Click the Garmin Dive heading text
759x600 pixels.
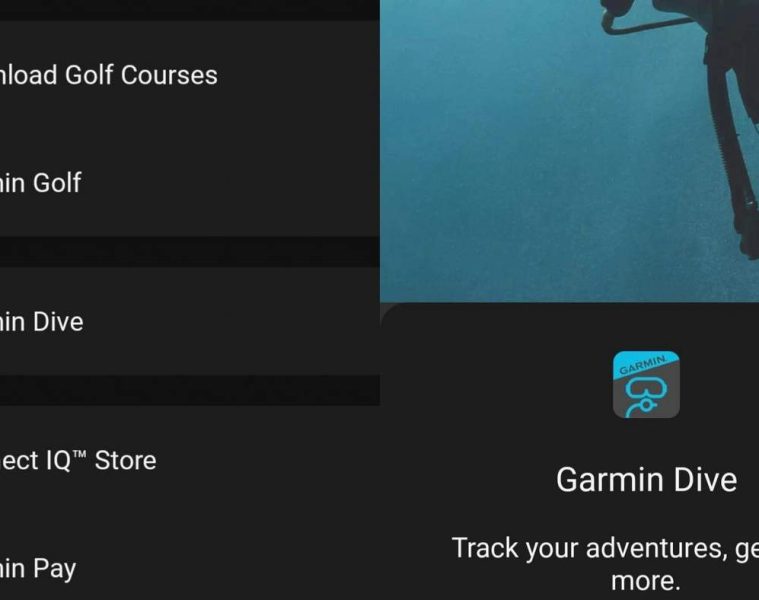point(646,480)
